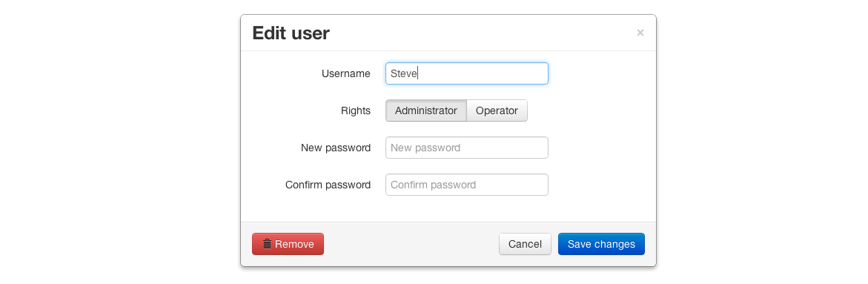868x284 pixels.
Task: Focus the Username text field
Action: (x=467, y=73)
